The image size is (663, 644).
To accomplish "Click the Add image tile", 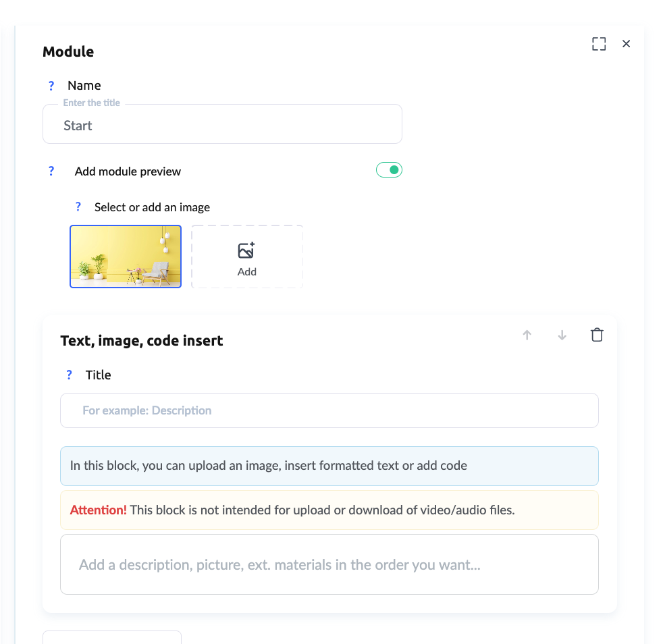I will pyautogui.click(x=247, y=257).
